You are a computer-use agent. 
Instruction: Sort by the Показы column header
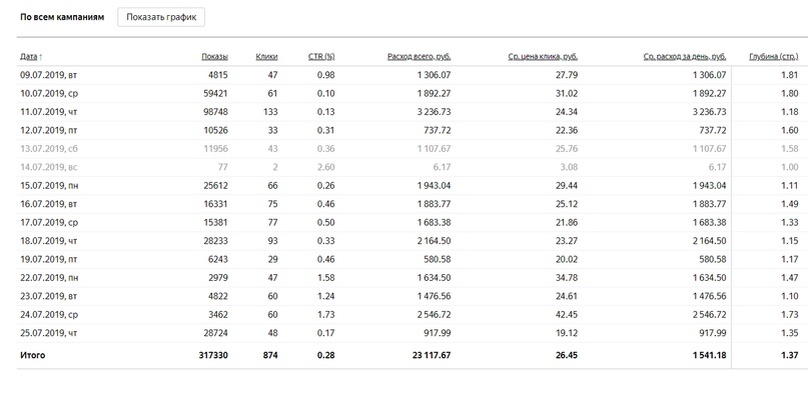pos(214,57)
